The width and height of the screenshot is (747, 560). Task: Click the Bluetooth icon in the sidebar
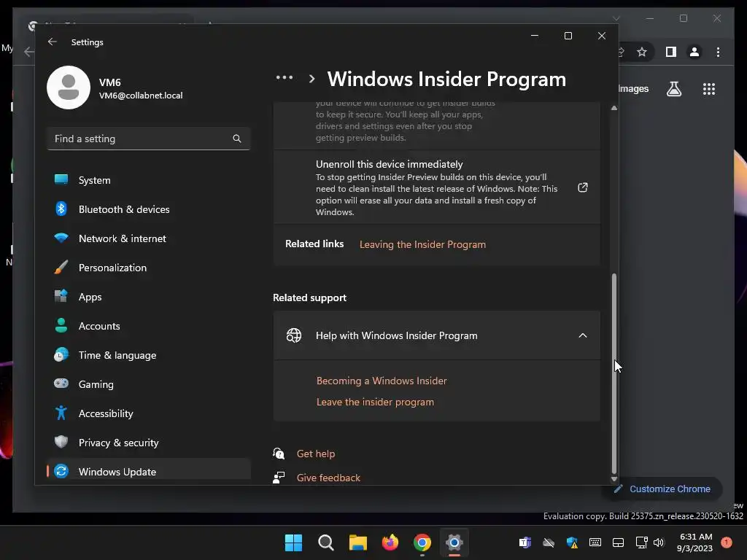[x=61, y=209]
